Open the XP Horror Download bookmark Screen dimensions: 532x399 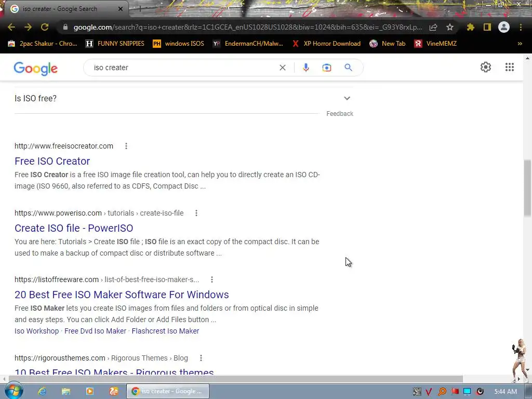(326, 44)
